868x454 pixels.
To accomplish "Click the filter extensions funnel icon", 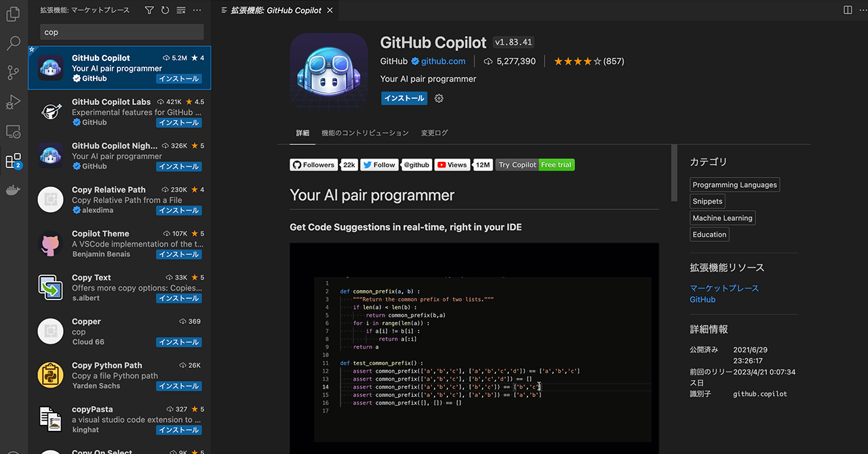I will 149,10.
